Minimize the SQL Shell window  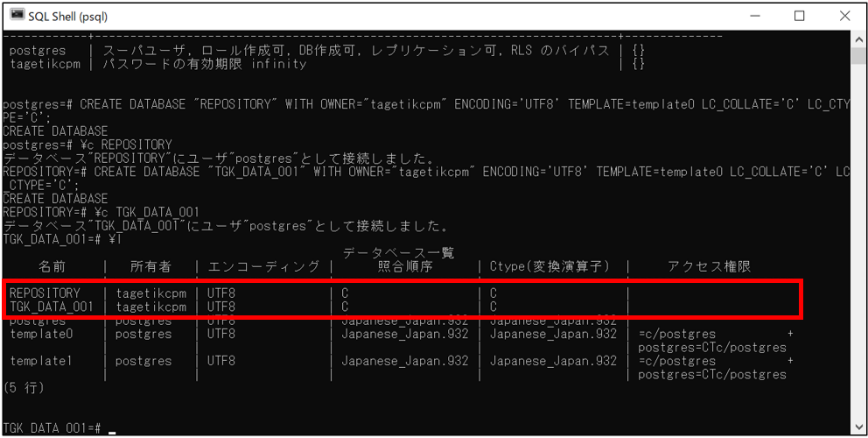coord(754,16)
